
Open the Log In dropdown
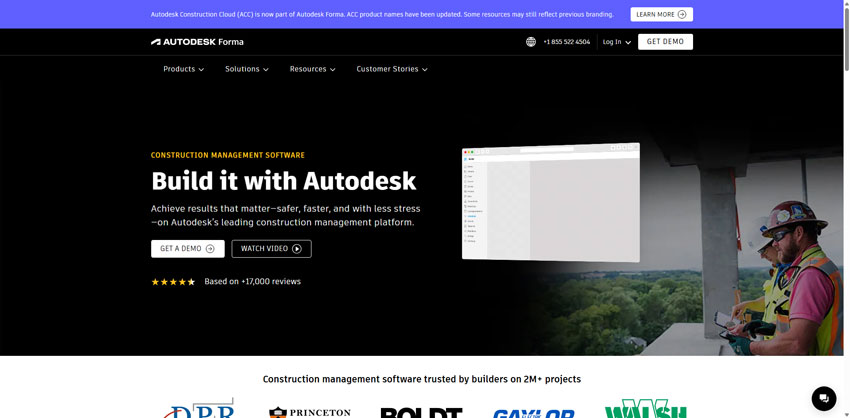click(x=617, y=42)
